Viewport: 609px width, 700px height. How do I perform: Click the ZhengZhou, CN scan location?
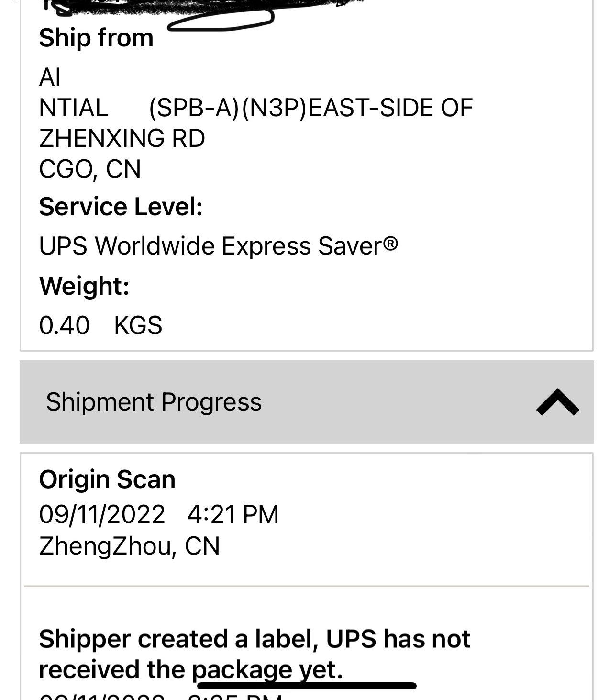coord(129,546)
